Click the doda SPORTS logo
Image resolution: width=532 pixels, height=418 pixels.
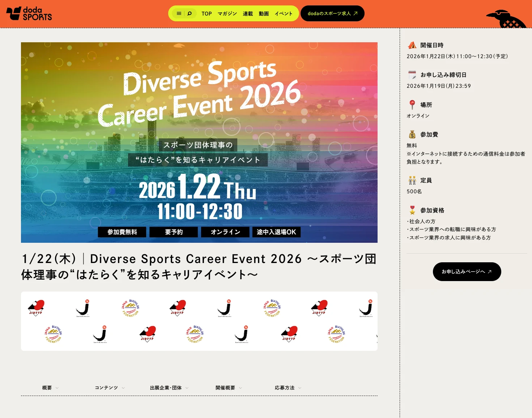tap(29, 14)
